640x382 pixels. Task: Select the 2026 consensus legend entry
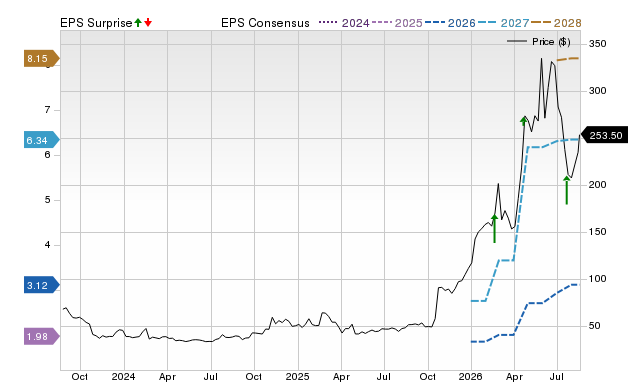coord(450,23)
